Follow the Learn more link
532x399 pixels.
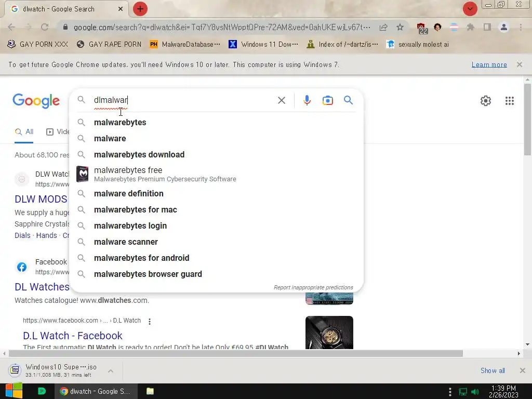point(489,64)
